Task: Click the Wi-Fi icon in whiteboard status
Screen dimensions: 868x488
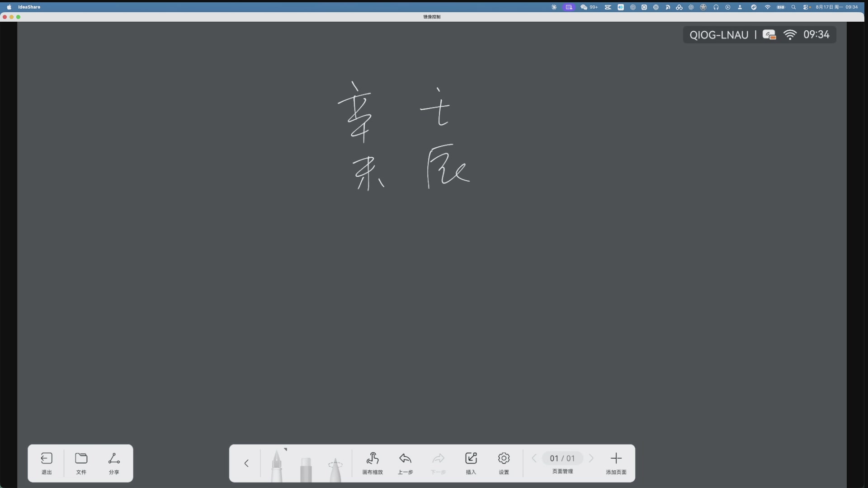Action: [790, 35]
